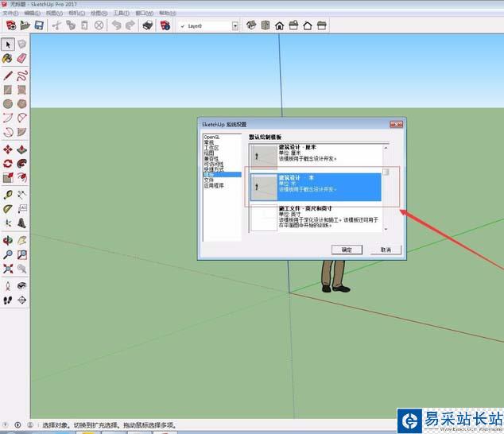This screenshot has width=504, height=434.
Task: Pick the Look Around eye tool
Action: point(21,286)
